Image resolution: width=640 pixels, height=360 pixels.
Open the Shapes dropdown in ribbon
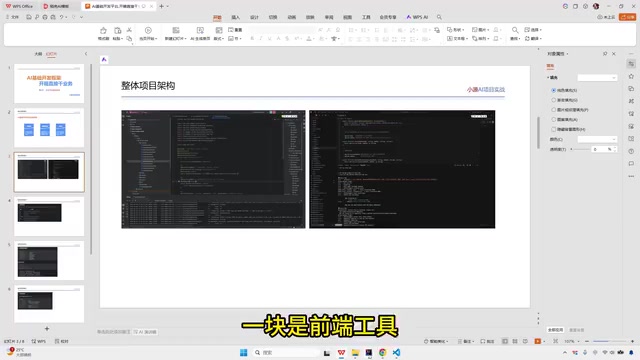click(x=456, y=30)
